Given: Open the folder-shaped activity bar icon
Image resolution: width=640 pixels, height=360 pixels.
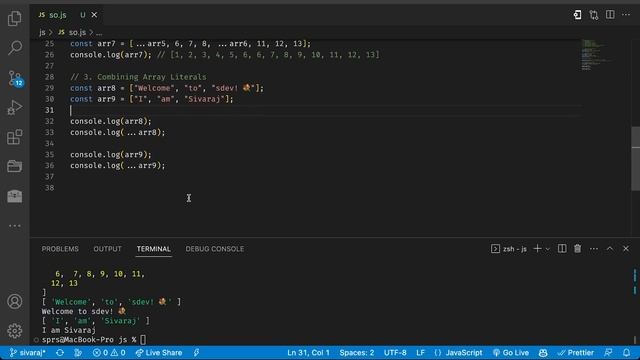Looking at the screenshot, I should tap(15, 166).
